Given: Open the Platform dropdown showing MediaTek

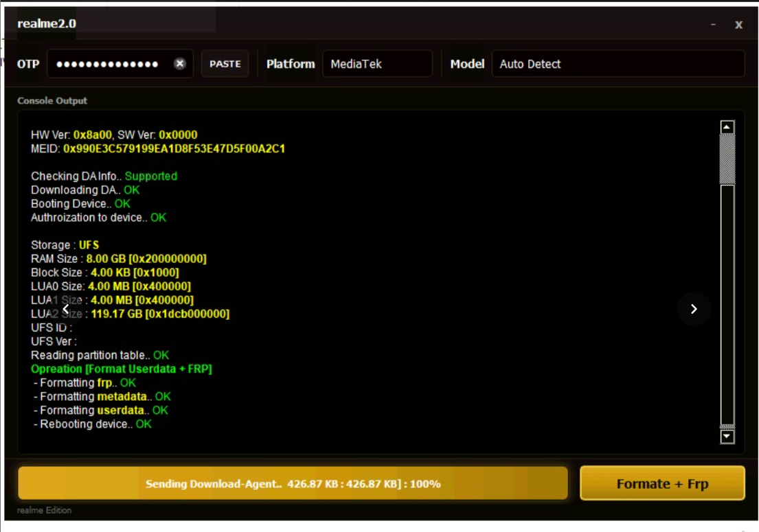Looking at the screenshot, I should pyautogui.click(x=377, y=64).
